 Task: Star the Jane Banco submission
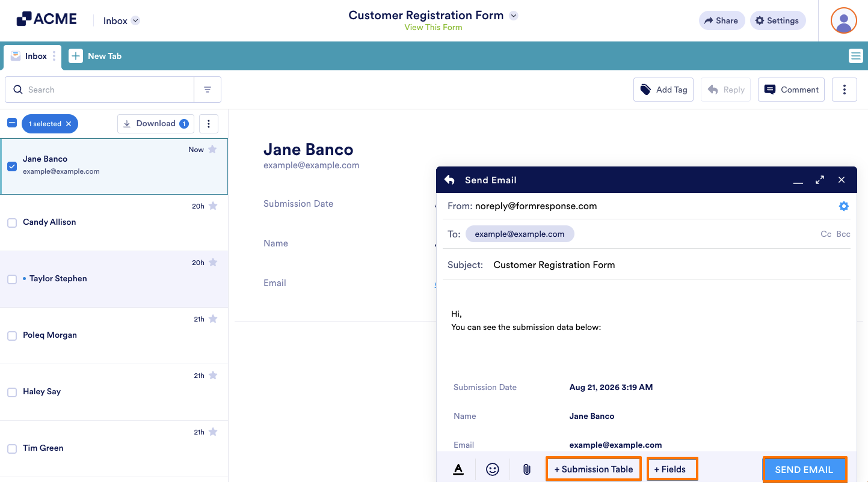coord(212,150)
